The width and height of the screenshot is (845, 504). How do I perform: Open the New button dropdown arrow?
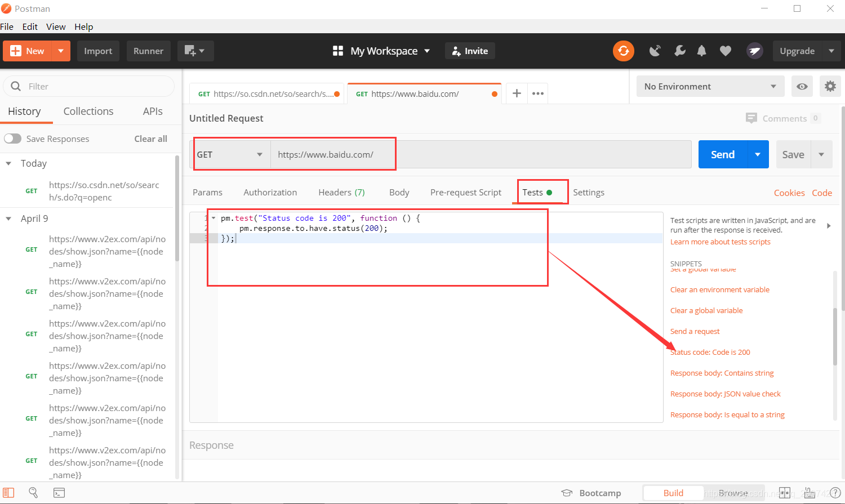[x=60, y=51]
